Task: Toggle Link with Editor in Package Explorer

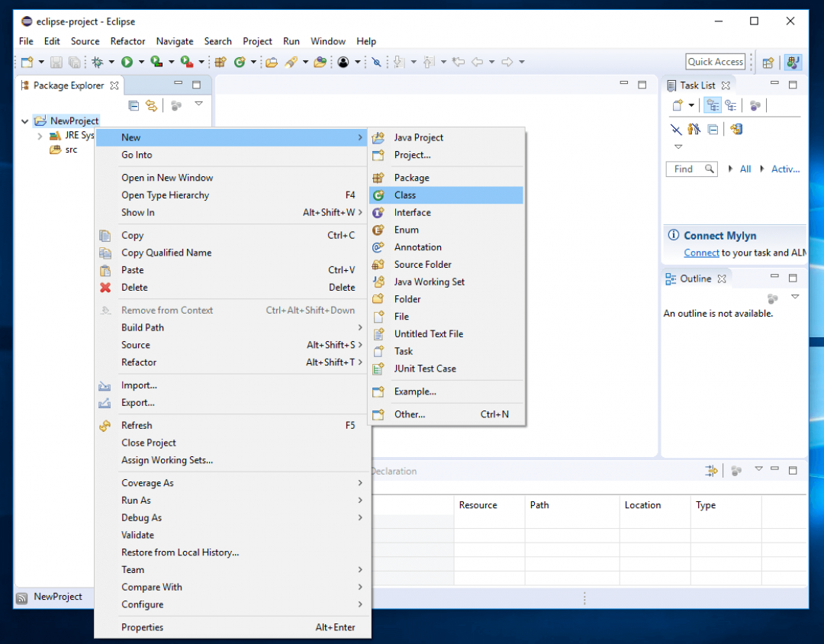Action: click(x=151, y=106)
